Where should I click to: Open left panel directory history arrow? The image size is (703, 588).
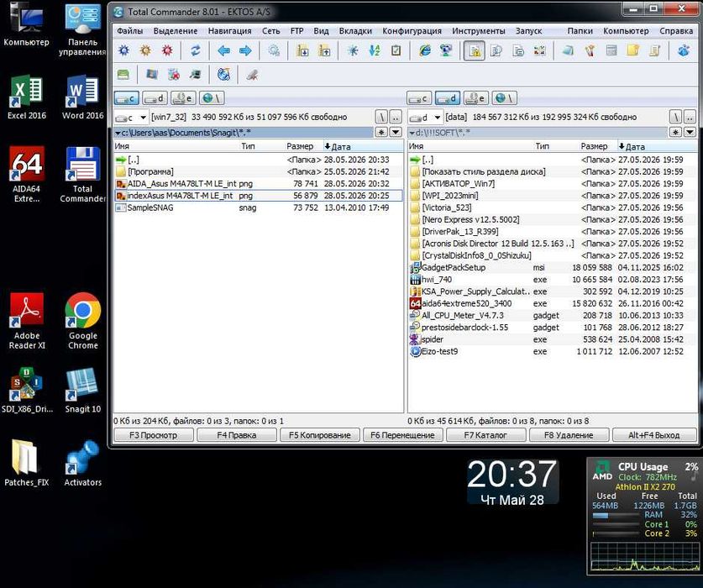click(x=396, y=133)
